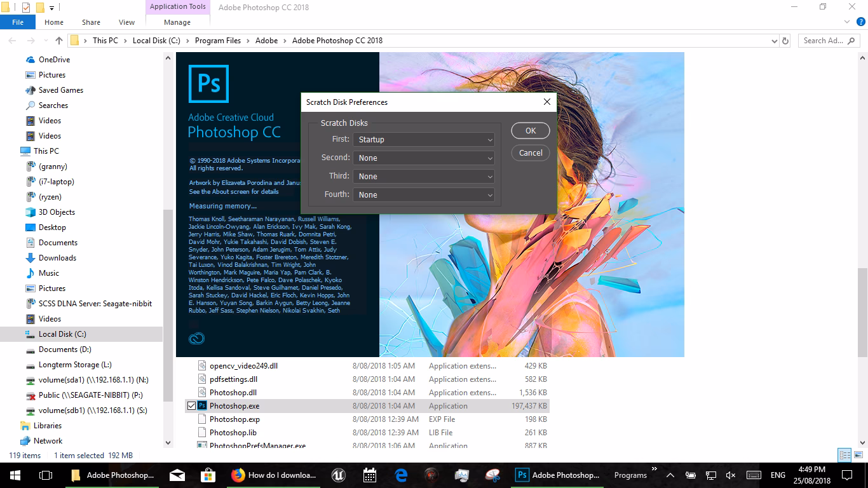Open the Mail app from the taskbar
868x488 pixels.
pos(177,475)
